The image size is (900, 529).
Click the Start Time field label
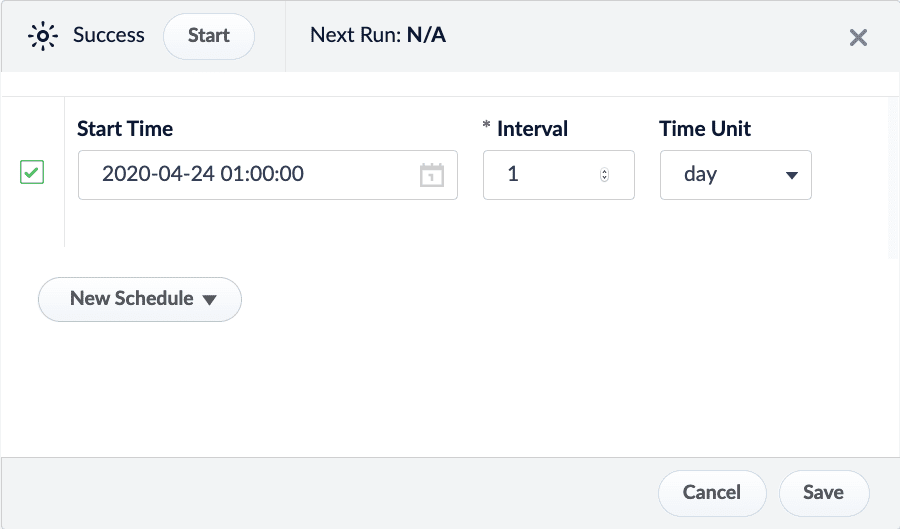point(125,129)
